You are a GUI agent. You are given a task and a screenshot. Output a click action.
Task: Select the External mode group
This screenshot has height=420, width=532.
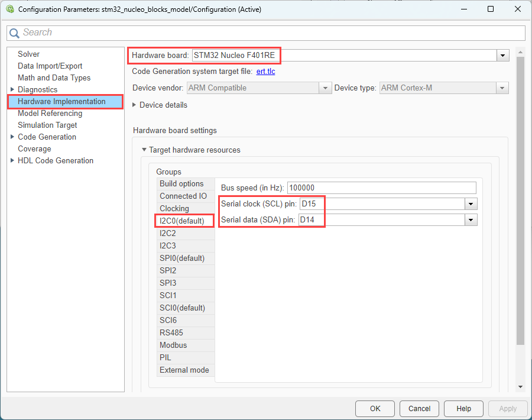pyautogui.click(x=184, y=370)
